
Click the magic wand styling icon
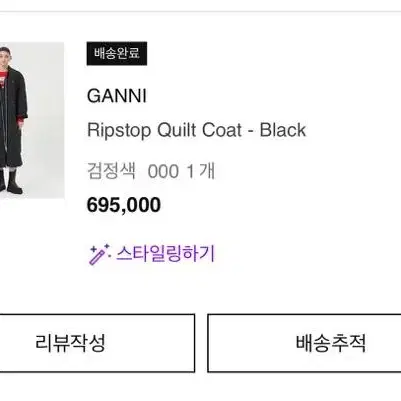pos(99,254)
